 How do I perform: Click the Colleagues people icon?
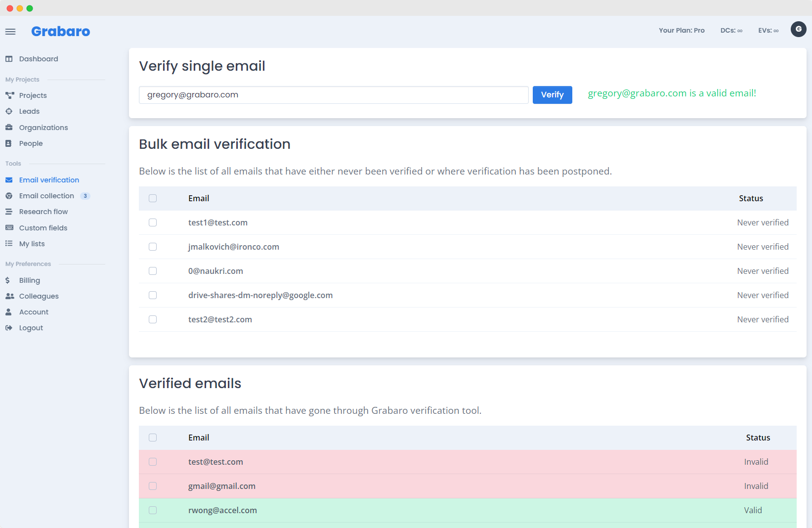click(x=9, y=296)
